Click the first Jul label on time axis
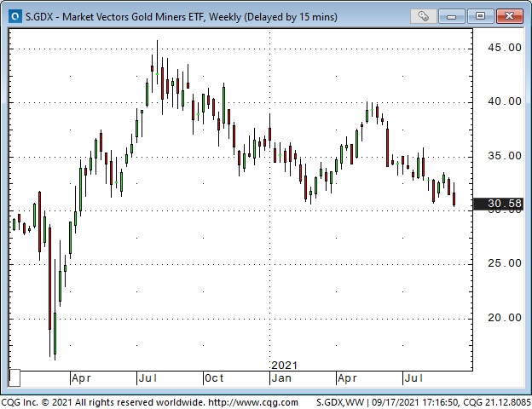 coord(148,378)
